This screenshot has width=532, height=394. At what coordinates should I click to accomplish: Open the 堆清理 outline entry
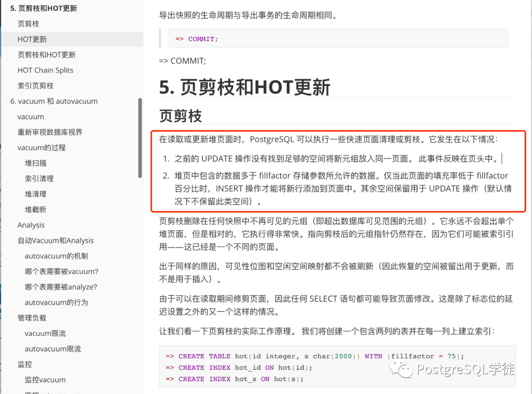35,194
